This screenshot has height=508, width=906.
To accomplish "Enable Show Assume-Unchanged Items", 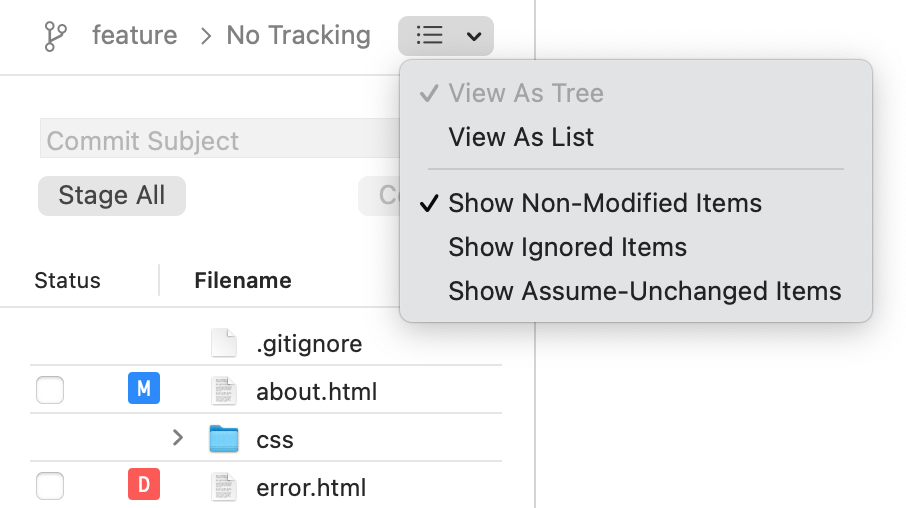I will pos(644,291).
